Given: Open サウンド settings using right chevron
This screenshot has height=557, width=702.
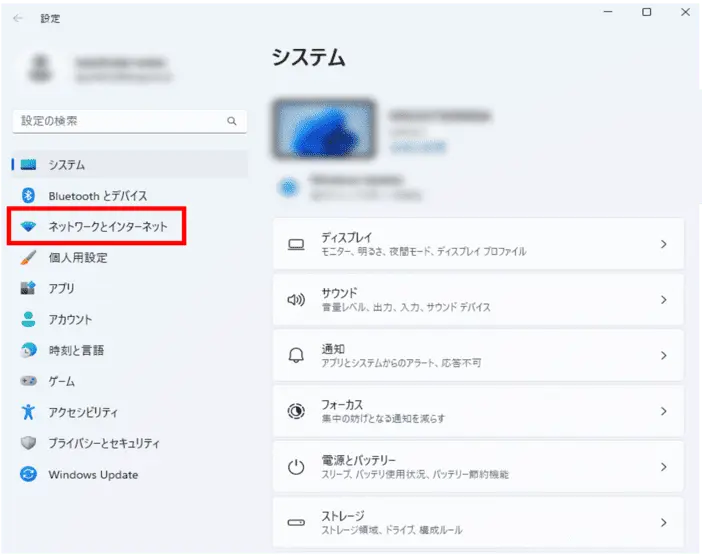Looking at the screenshot, I should tap(663, 299).
